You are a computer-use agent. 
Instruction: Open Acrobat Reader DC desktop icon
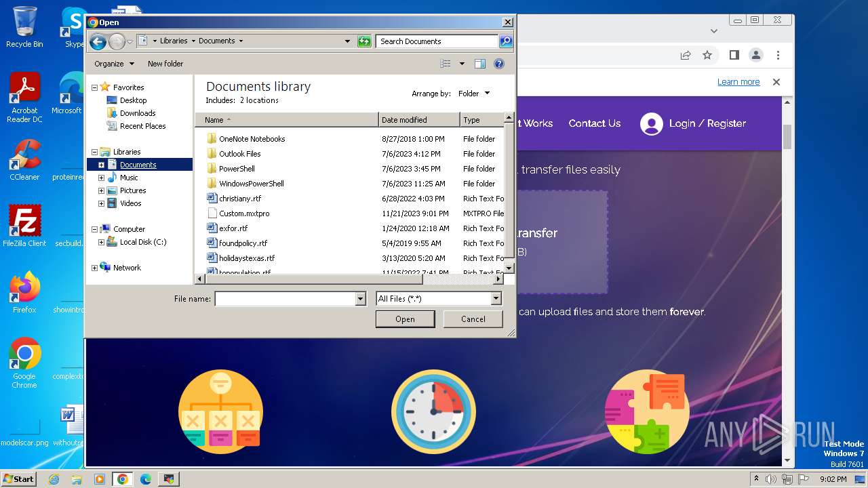coord(24,98)
